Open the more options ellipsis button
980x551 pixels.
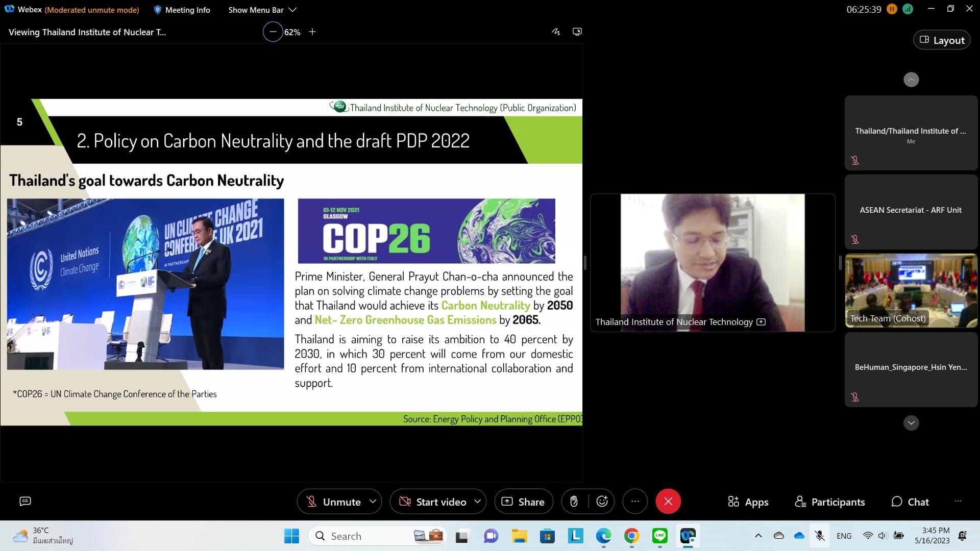coord(635,502)
